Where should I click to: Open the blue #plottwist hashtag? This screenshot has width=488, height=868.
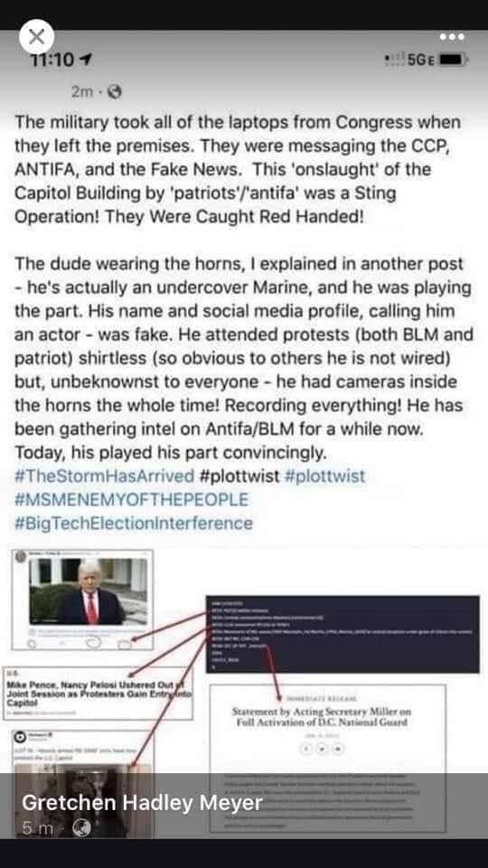324,476
